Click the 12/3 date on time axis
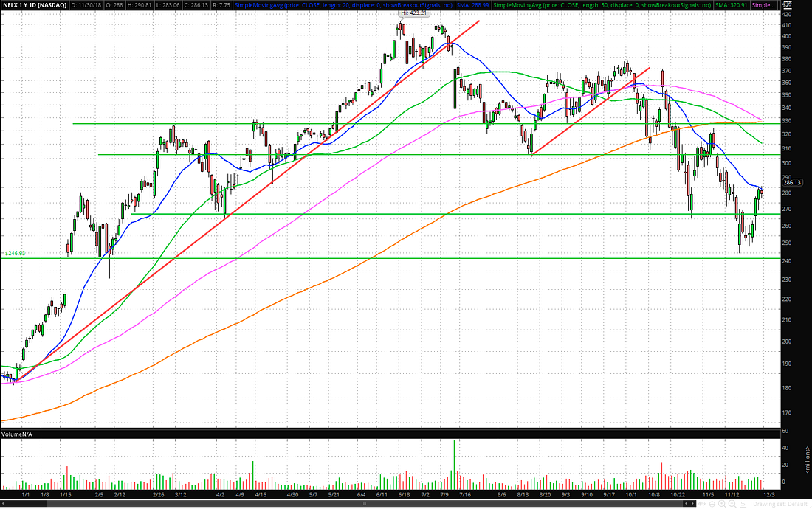This screenshot has width=812, height=509. pyautogui.click(x=770, y=494)
